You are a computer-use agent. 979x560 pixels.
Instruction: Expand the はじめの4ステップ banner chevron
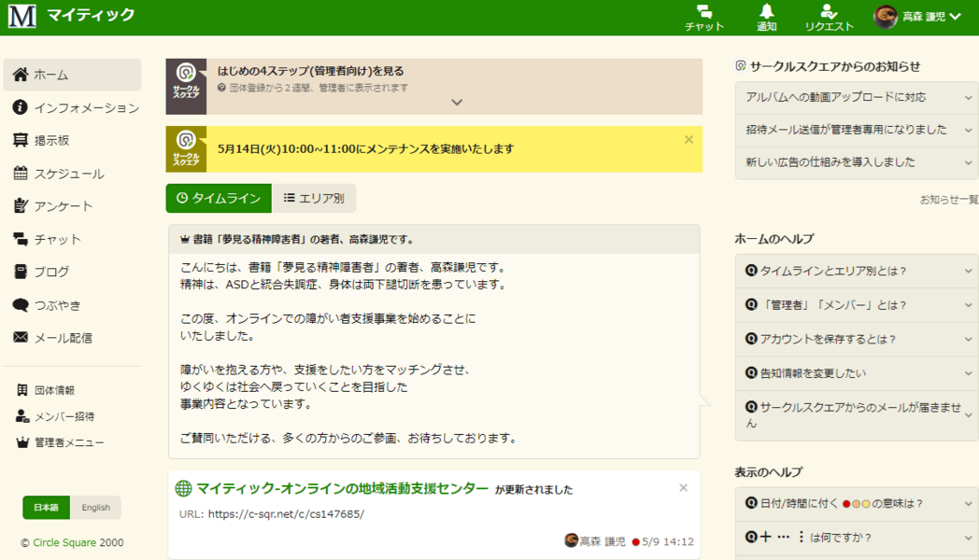(457, 103)
